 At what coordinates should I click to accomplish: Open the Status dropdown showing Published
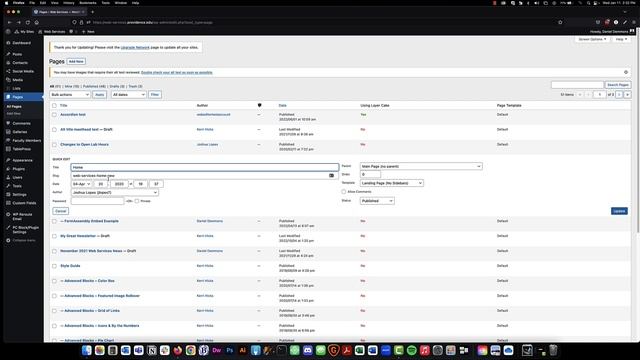[377, 201]
